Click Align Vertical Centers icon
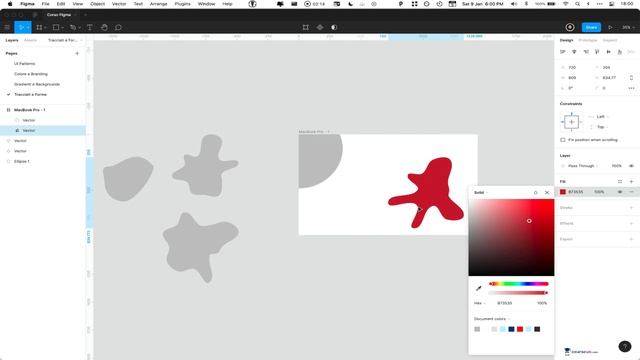 [609, 52]
